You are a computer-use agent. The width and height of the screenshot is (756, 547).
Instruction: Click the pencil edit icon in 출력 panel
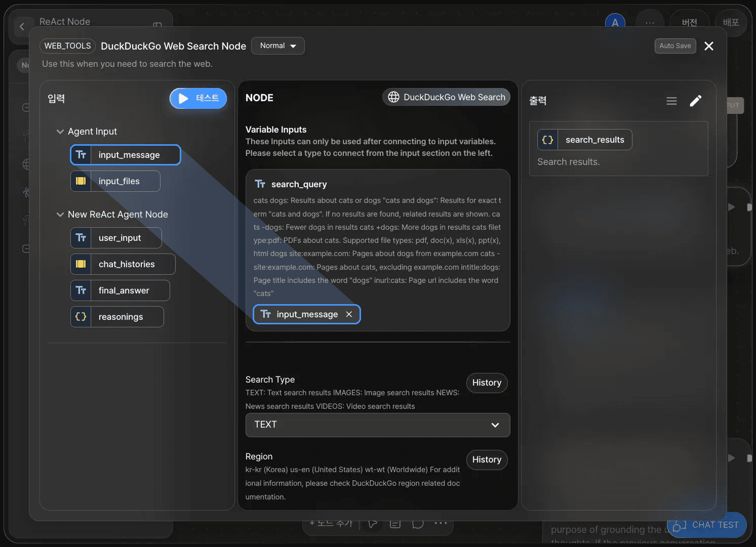click(x=696, y=101)
